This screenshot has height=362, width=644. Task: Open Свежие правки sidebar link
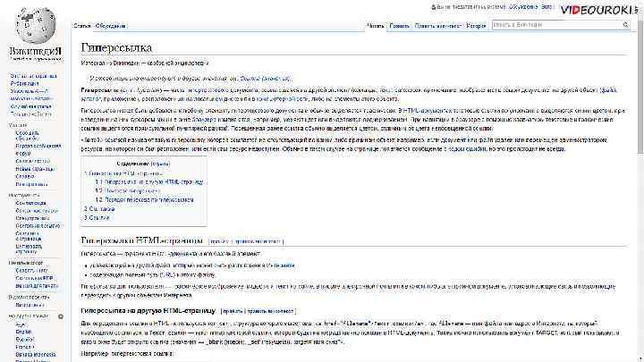click(33, 161)
